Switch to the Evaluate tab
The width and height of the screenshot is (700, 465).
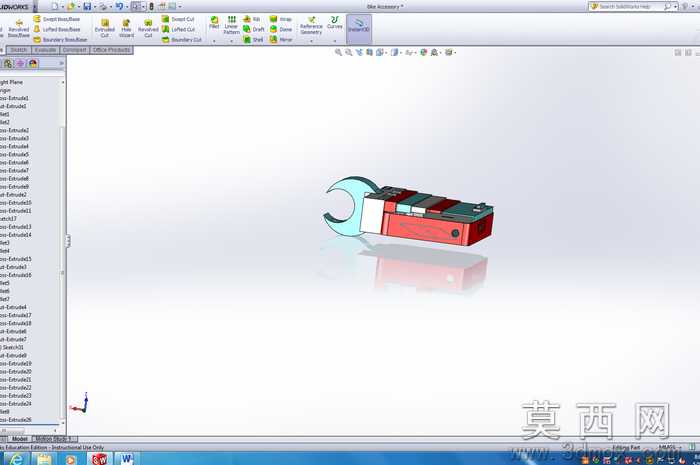pos(46,50)
